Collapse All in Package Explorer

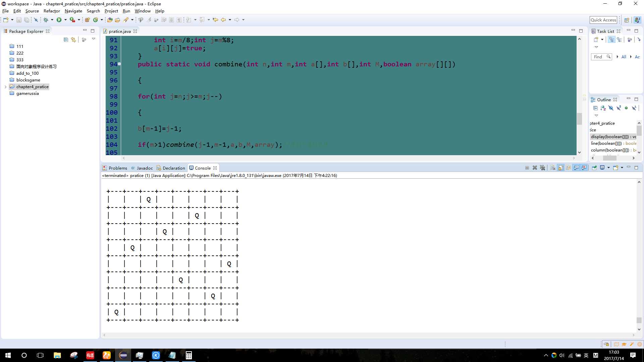pyautogui.click(x=66, y=40)
